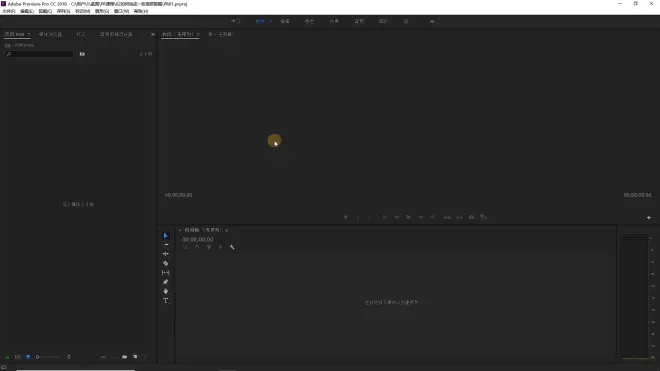Click the Overwrite edit button
The height and width of the screenshot is (371, 660).
pos(459,217)
